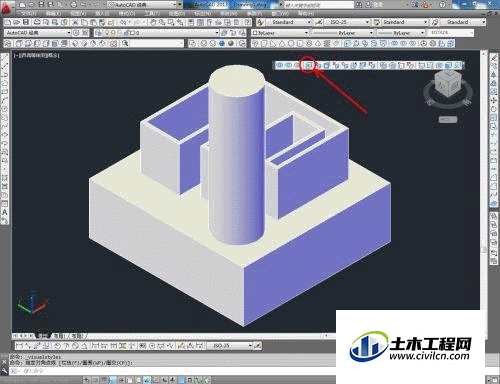Viewport: 500px width, 384px height.
Task: Open the lineweight ByLayer dropdown
Action: (401, 33)
